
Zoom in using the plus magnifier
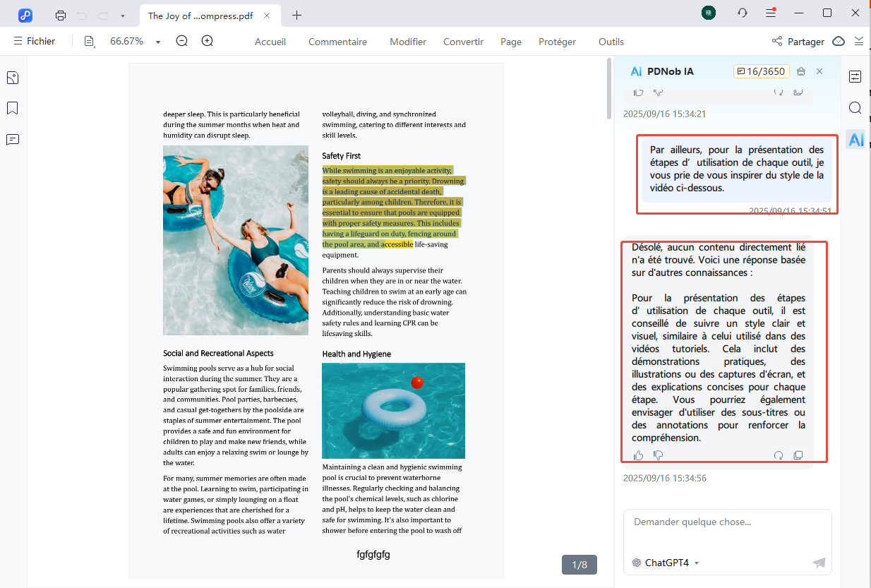207,42
